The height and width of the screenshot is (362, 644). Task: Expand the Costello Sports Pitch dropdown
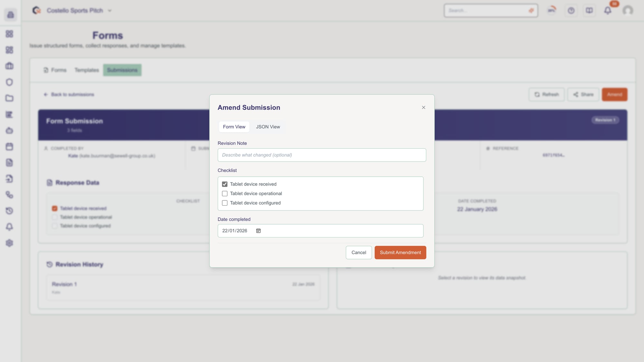109,11
